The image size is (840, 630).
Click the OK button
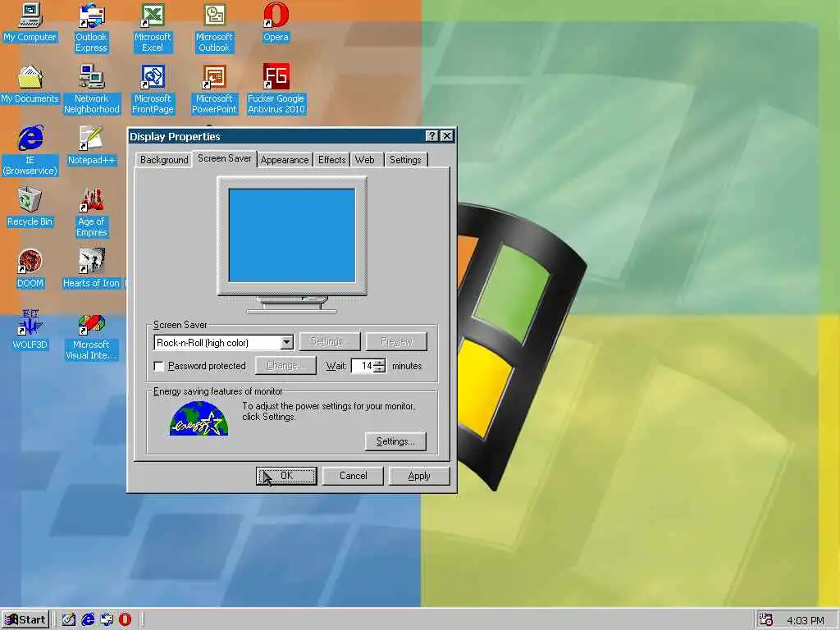point(286,476)
